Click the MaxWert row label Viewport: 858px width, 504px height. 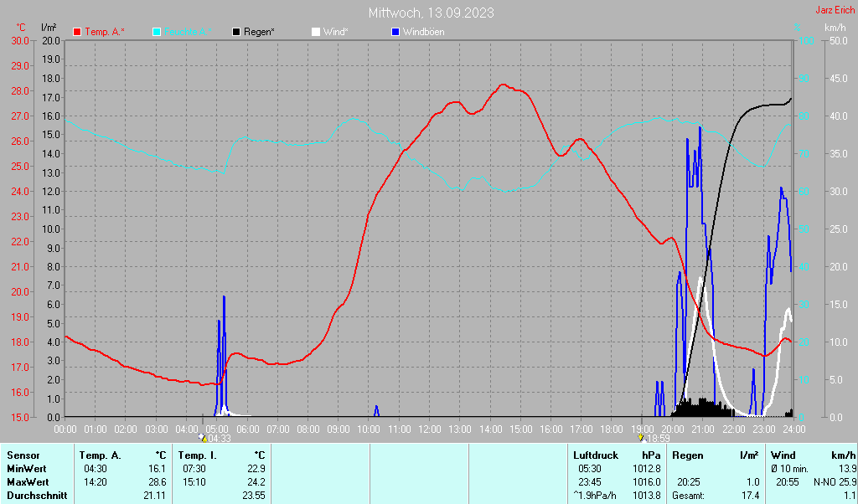pos(27,482)
